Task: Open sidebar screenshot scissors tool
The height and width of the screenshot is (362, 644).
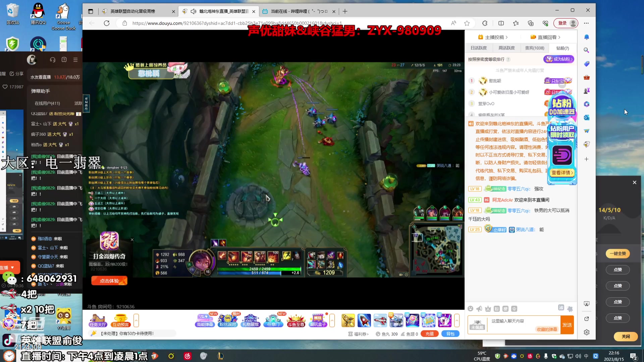Action: point(586,304)
